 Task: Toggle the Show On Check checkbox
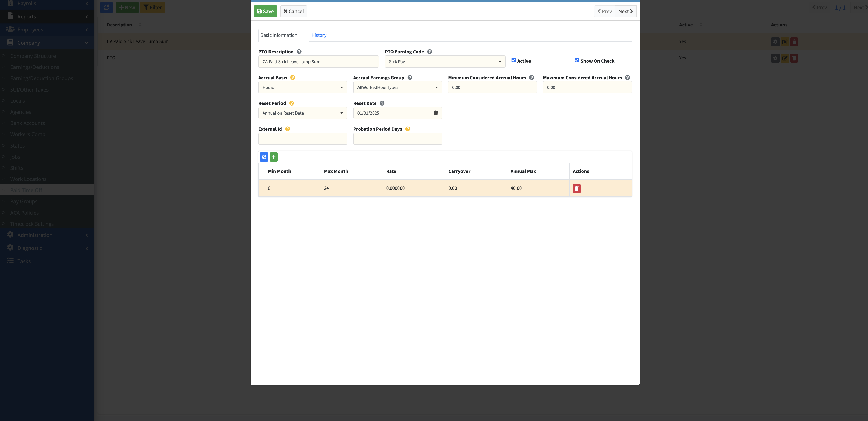pyautogui.click(x=576, y=60)
